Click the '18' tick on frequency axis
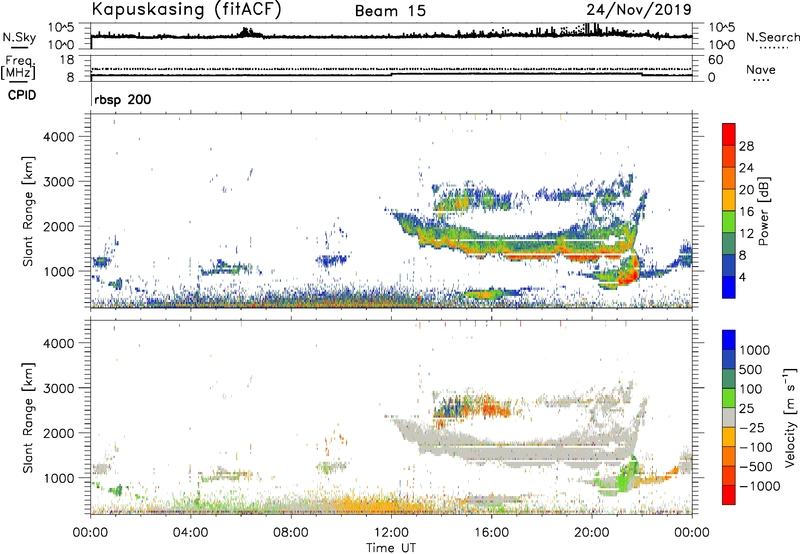The height and width of the screenshot is (554, 800). point(67,60)
